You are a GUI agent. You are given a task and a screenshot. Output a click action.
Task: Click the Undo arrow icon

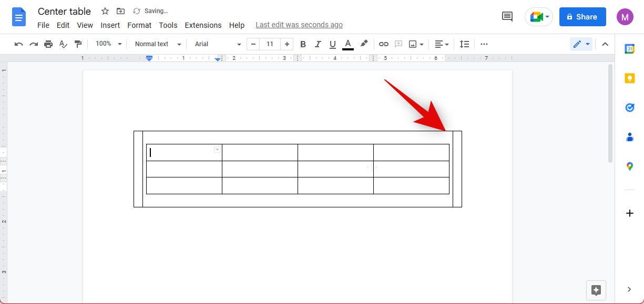(19, 44)
